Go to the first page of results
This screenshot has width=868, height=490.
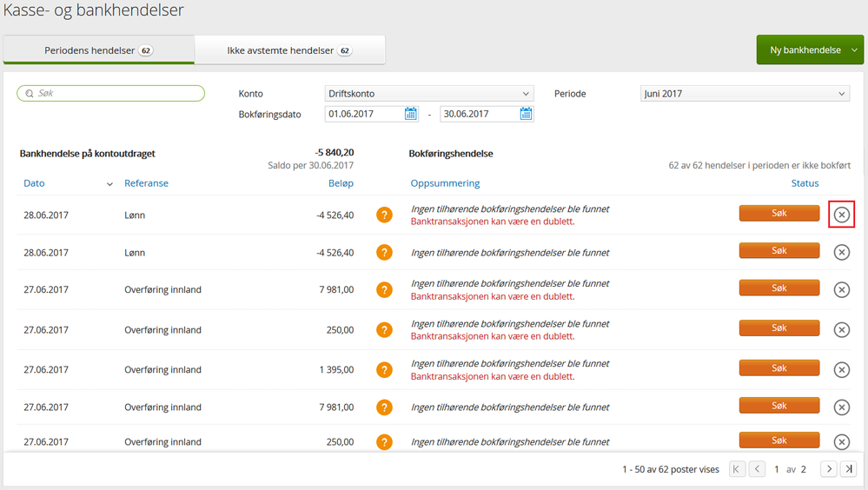click(737, 469)
